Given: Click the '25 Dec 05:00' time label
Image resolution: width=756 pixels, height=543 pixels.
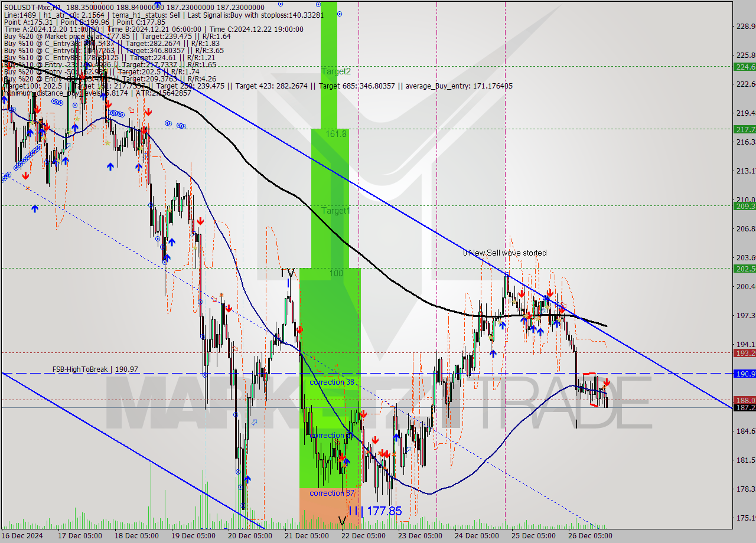Looking at the screenshot, I should 533,536.
